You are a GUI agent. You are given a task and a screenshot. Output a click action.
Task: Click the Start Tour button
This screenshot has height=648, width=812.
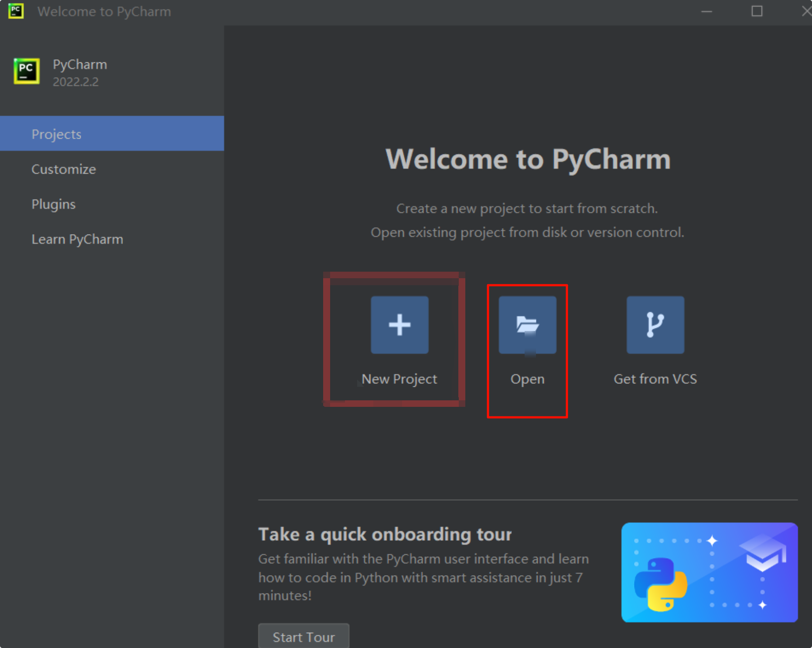tap(304, 637)
